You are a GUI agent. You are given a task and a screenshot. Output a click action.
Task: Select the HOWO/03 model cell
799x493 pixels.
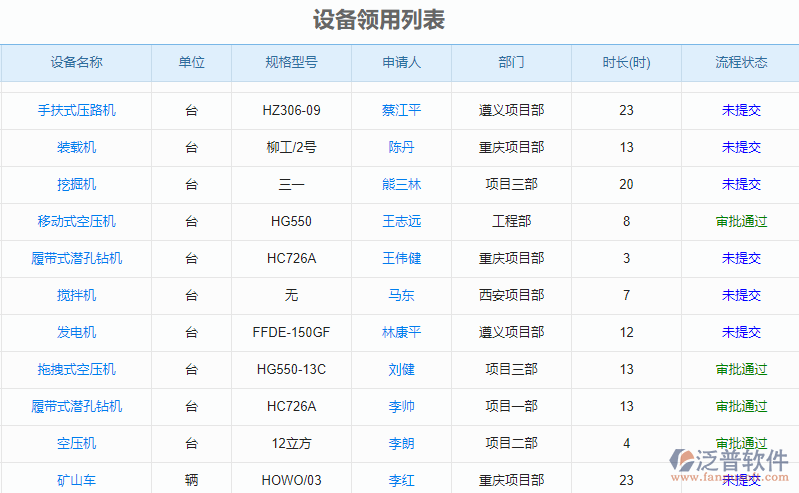291,480
